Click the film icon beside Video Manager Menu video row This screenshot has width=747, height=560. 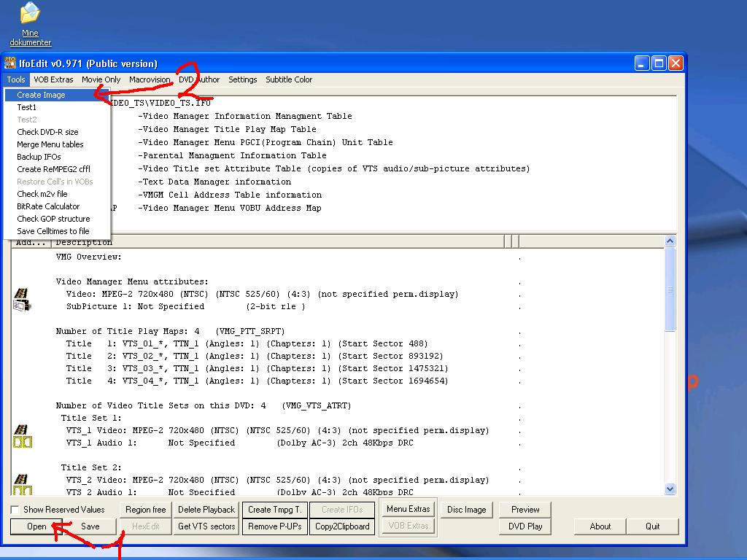(x=20, y=293)
